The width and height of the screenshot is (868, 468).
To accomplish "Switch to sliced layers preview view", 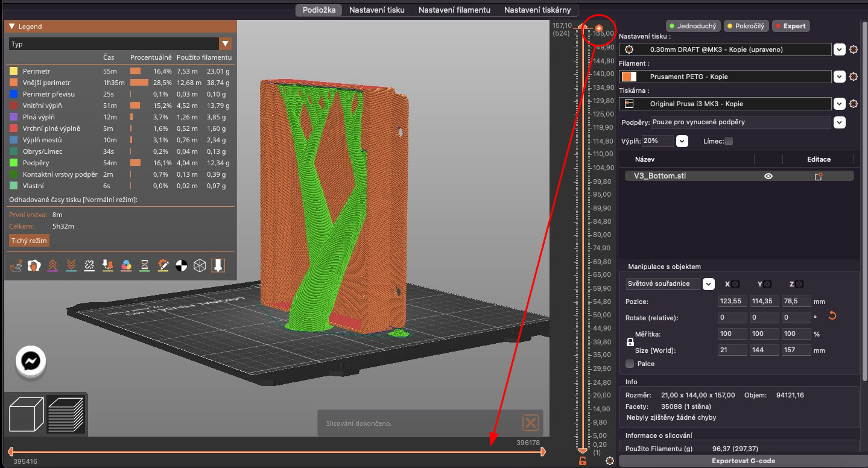I will [66, 414].
